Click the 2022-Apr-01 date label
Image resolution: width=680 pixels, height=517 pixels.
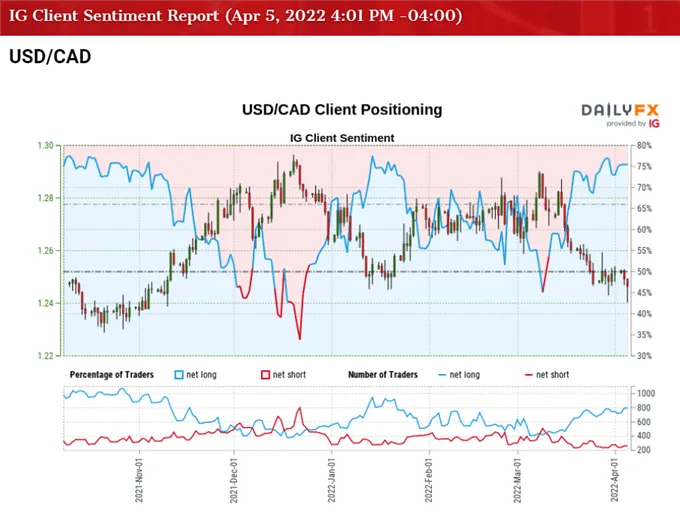615,482
